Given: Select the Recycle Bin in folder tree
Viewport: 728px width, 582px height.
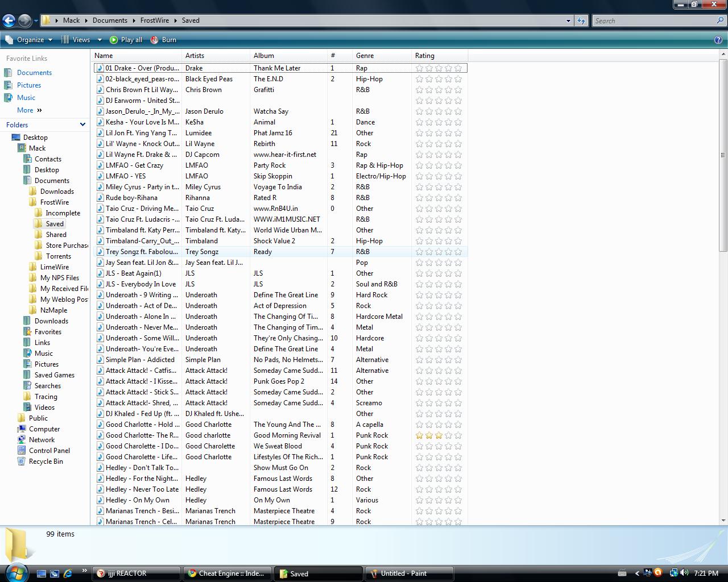Looking at the screenshot, I should [x=45, y=462].
